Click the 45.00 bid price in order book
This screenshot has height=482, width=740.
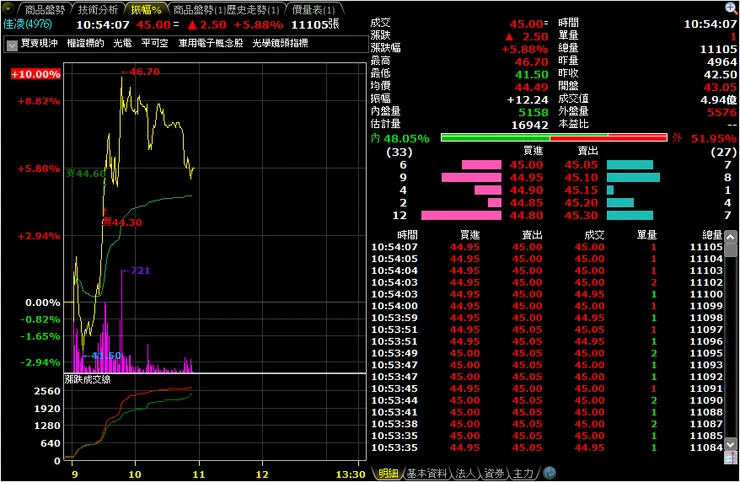(526, 165)
